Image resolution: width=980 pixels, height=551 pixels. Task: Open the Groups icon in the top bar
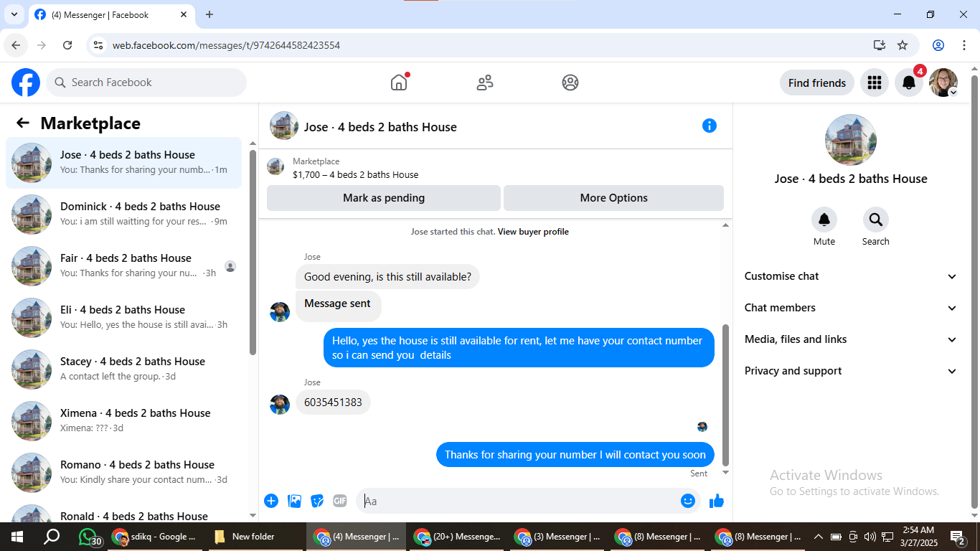click(570, 83)
